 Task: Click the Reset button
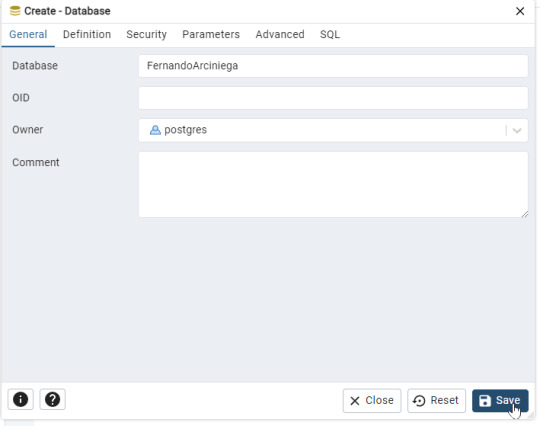(x=436, y=401)
